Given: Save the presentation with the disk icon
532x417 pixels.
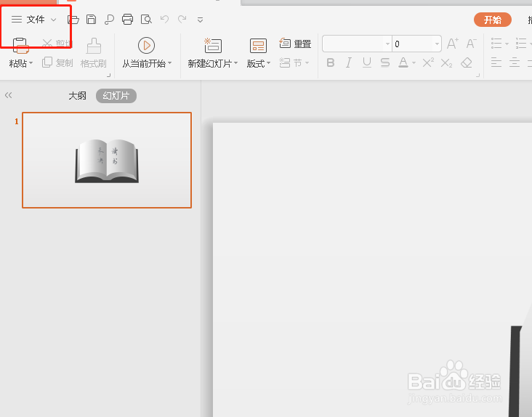Looking at the screenshot, I should [x=91, y=20].
